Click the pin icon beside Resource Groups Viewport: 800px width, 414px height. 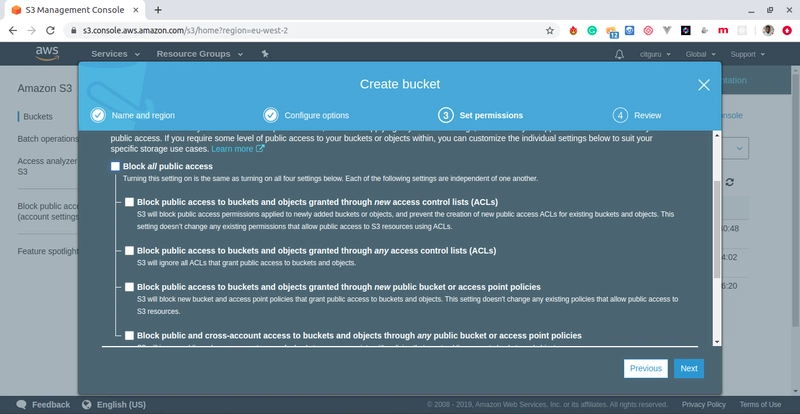coord(265,54)
